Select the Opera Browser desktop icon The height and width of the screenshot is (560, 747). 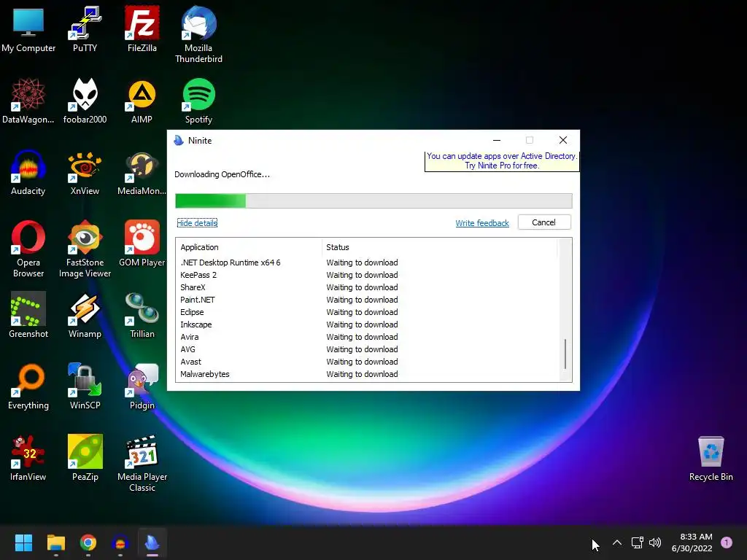click(x=28, y=249)
